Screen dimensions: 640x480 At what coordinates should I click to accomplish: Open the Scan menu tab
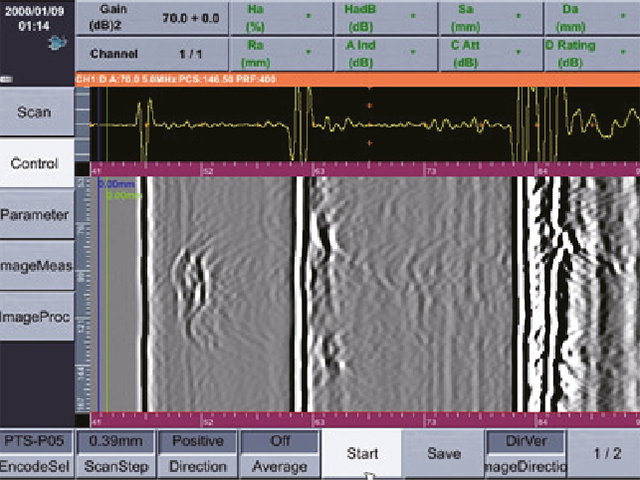(x=37, y=111)
